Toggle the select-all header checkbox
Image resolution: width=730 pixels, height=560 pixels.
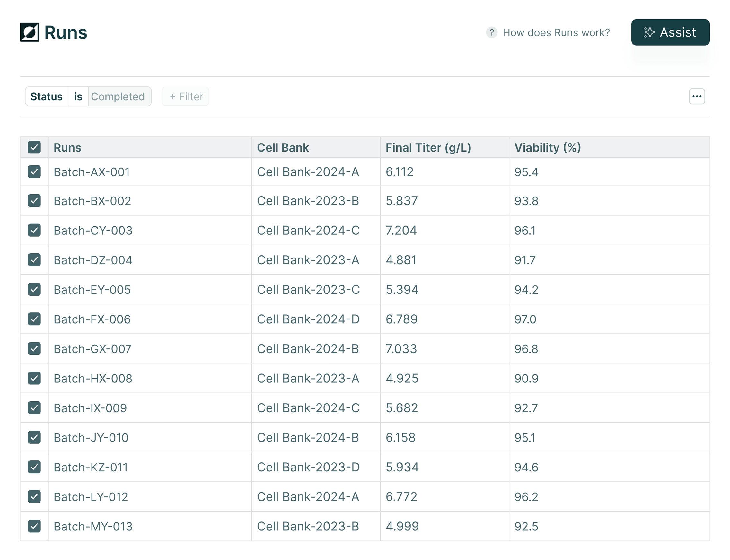[34, 147]
